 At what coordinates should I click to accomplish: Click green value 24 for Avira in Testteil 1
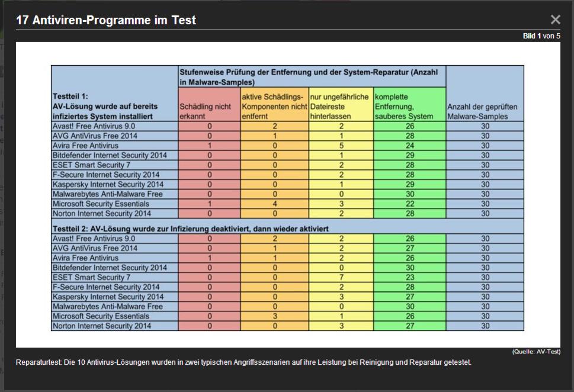(410, 146)
